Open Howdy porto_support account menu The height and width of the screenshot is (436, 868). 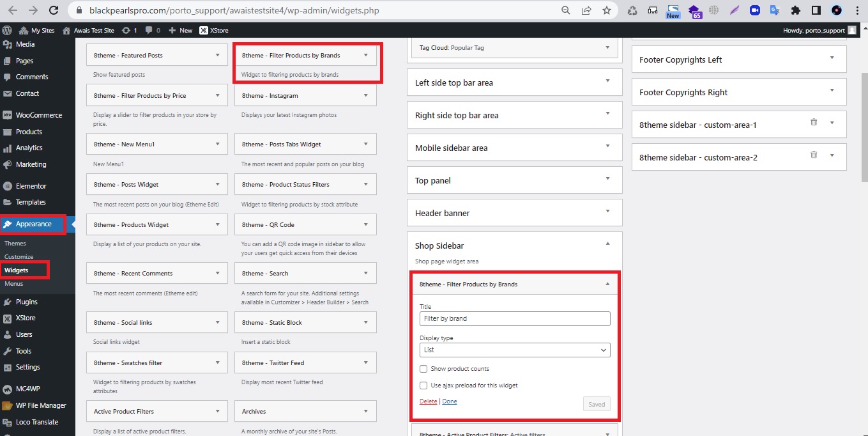[819, 30]
